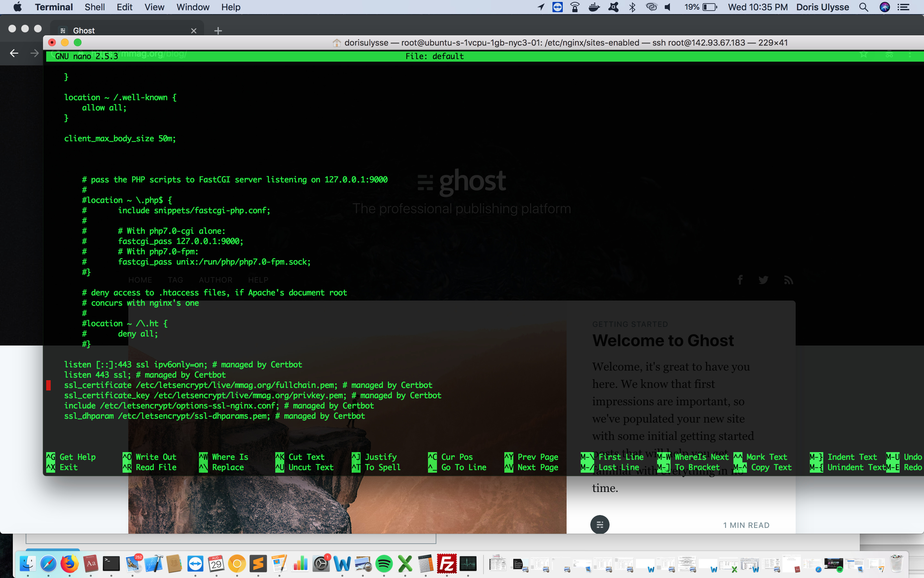The height and width of the screenshot is (578, 924).
Task: Open Xcode from the Dock
Action: (153, 564)
